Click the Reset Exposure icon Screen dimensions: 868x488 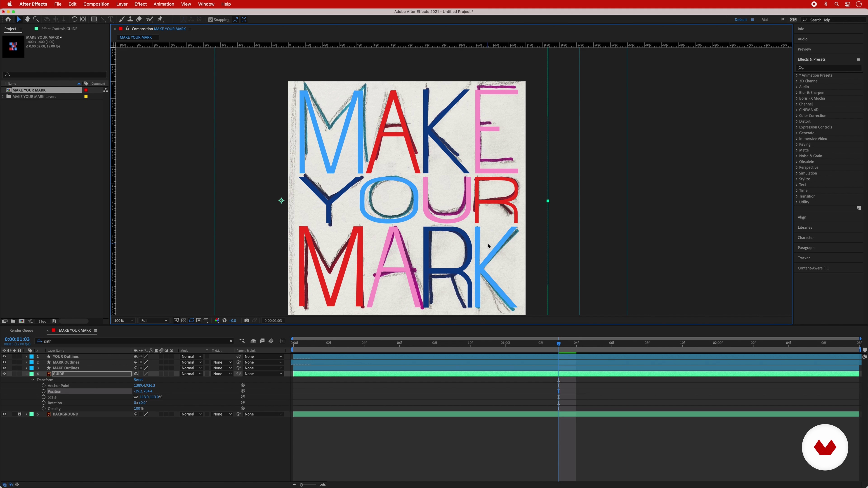[224, 321]
